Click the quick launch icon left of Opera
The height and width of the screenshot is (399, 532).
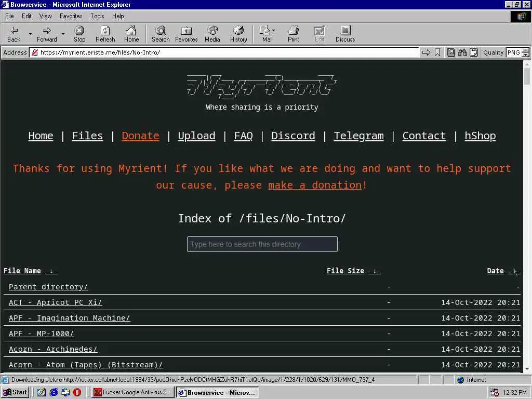coord(65,392)
